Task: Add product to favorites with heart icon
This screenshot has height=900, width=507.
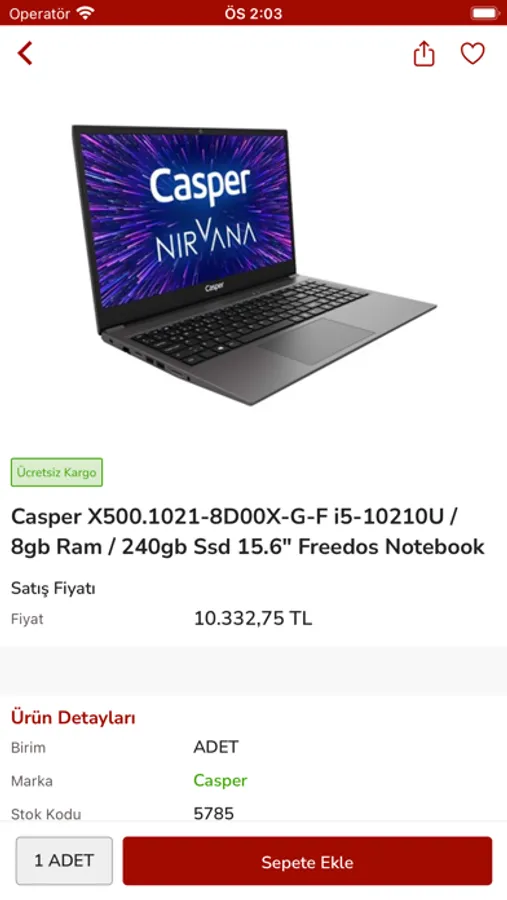Action: click(473, 53)
